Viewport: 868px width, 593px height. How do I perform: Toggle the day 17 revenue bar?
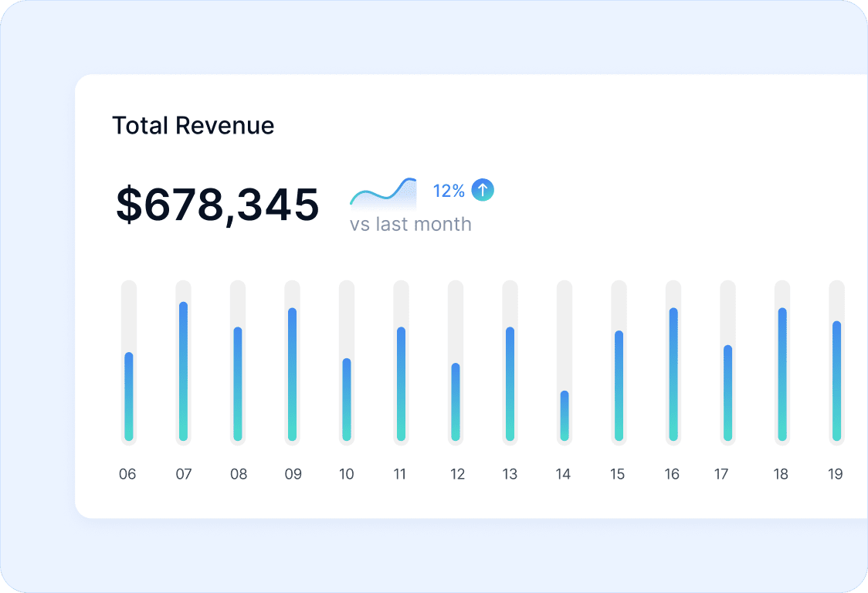pyautogui.click(x=726, y=394)
